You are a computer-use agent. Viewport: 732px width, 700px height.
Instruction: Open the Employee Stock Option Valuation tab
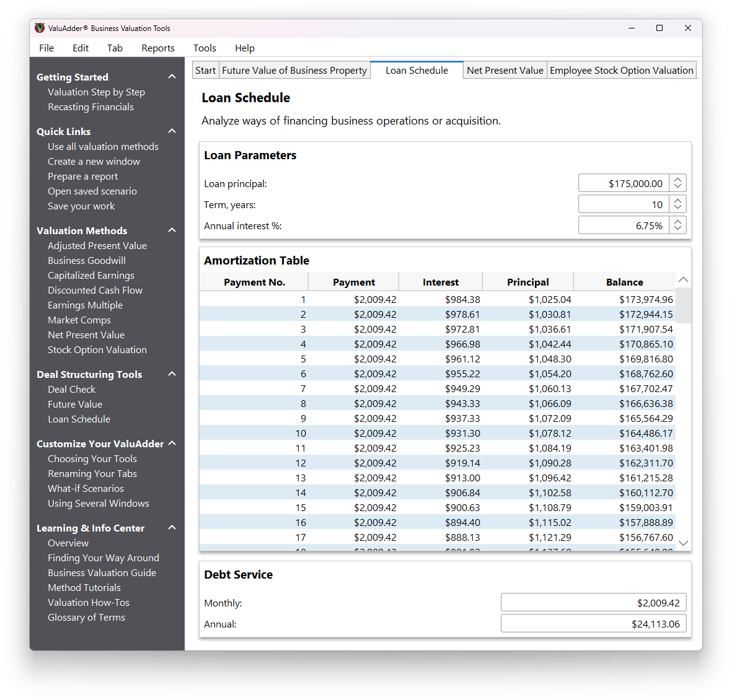point(621,71)
